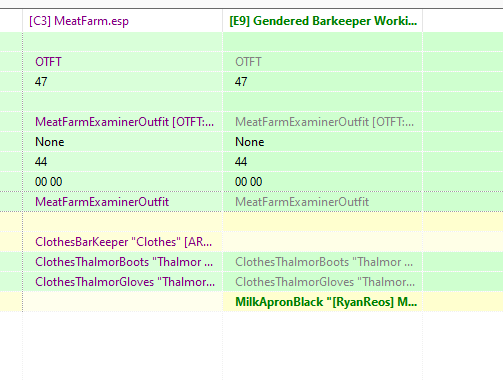Click ClothesThalmorBoots in MeatFarm.esp column
This screenshot has width=503, height=380.
(x=122, y=262)
